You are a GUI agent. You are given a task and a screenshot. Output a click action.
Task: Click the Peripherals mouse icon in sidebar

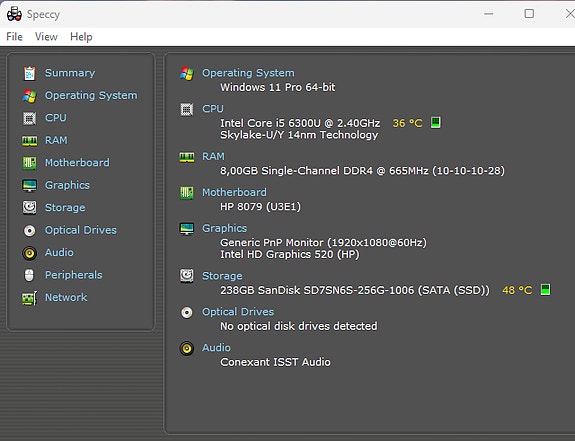pos(29,275)
